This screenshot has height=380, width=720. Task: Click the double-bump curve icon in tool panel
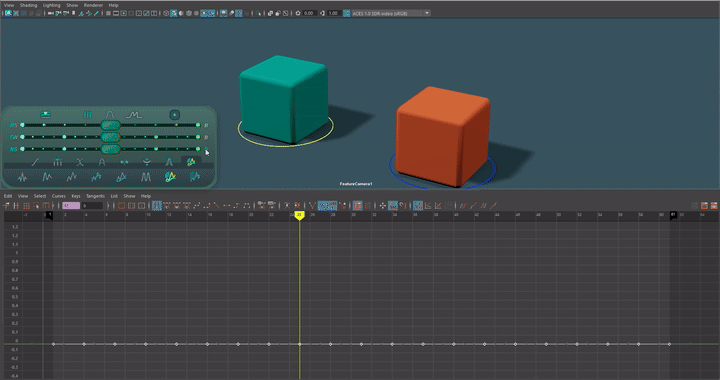[x=134, y=115]
